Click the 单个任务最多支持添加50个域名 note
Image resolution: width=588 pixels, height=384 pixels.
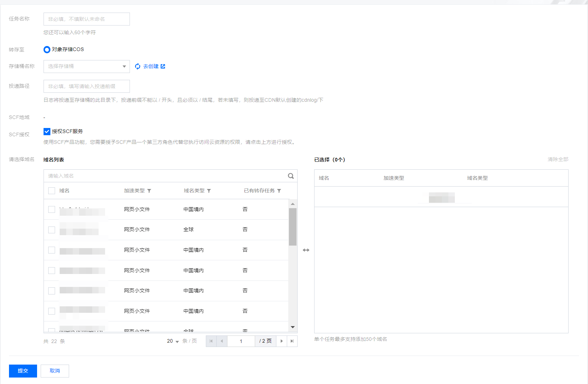pyautogui.click(x=350, y=339)
